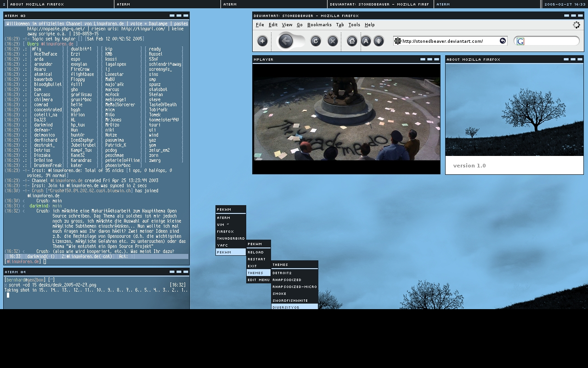Click the 'mplayer' window title bar
Viewport: 588px width, 368px height.
346,59
